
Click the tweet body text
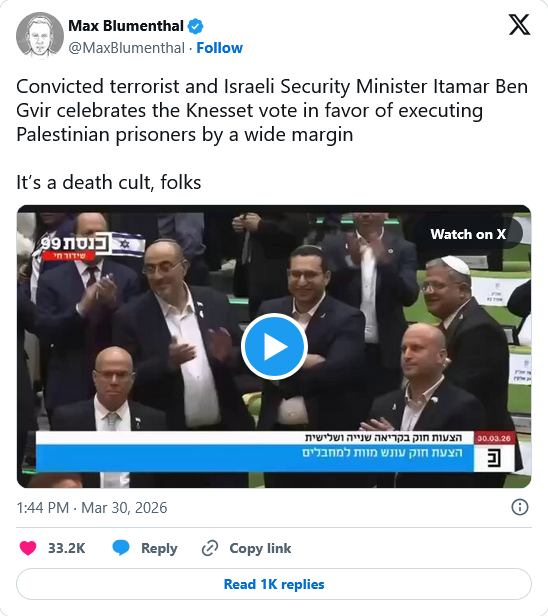272,134
